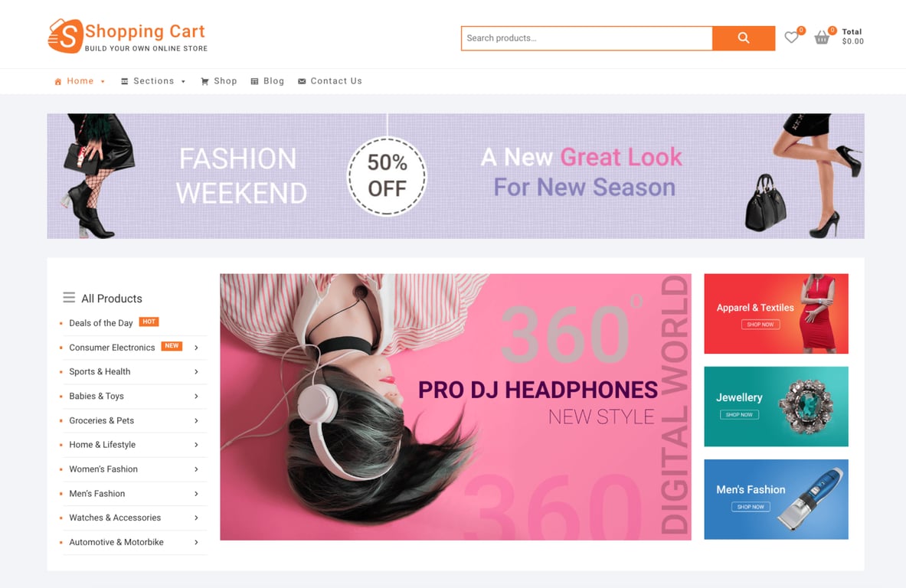Expand the Consumer Electronics category arrow

click(197, 348)
